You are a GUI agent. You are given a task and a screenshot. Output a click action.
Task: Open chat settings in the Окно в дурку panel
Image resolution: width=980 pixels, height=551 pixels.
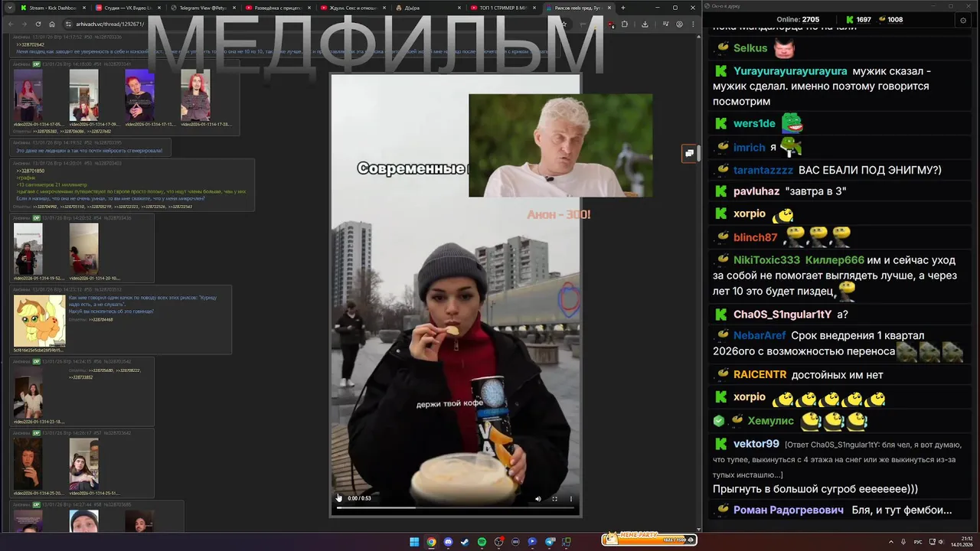pyautogui.click(x=963, y=20)
